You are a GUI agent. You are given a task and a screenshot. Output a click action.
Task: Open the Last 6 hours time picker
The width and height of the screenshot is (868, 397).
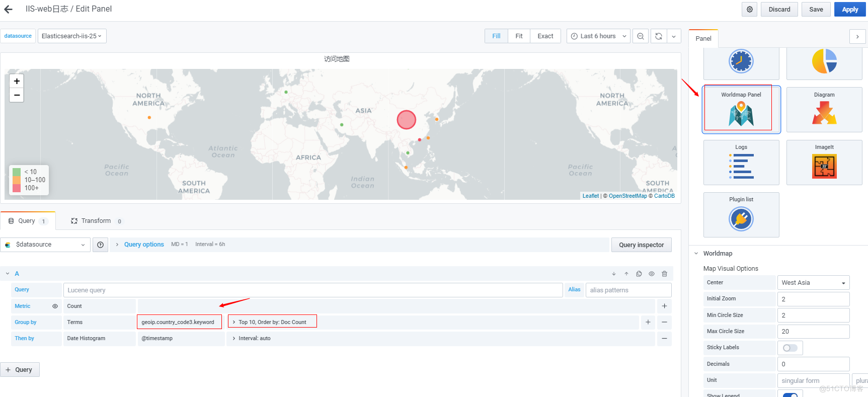(x=598, y=36)
